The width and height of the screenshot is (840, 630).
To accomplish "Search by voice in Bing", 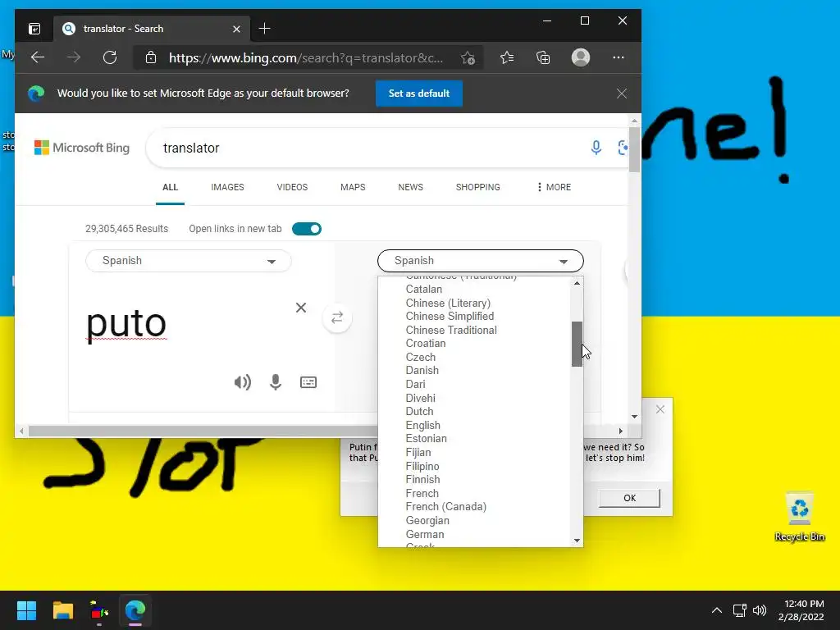I will pyautogui.click(x=596, y=148).
